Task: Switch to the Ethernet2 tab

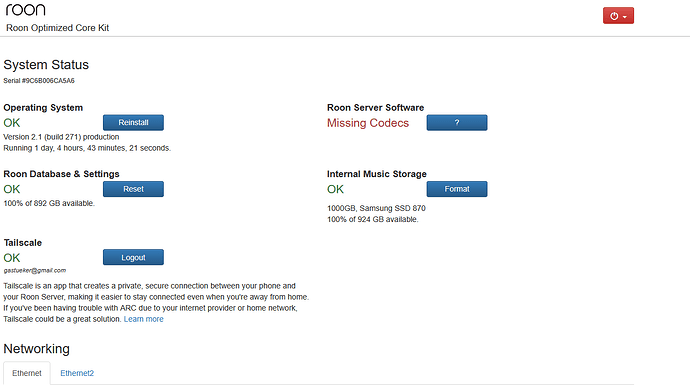Action: tap(77, 373)
